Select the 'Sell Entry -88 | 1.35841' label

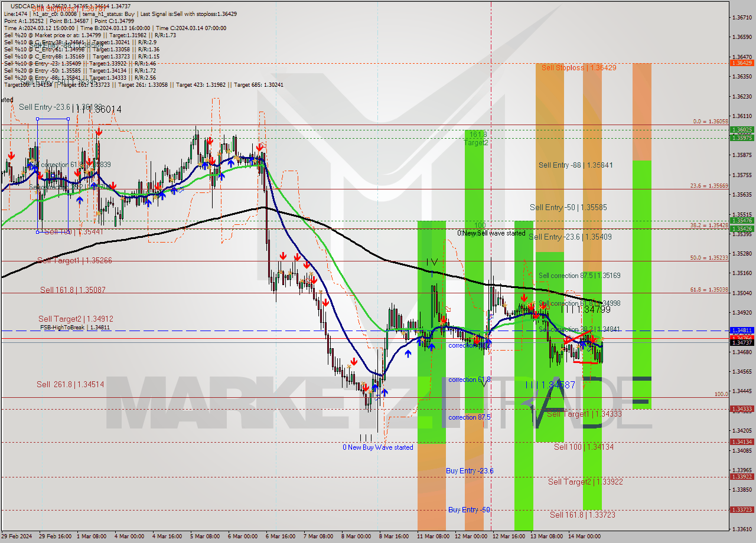pos(575,165)
